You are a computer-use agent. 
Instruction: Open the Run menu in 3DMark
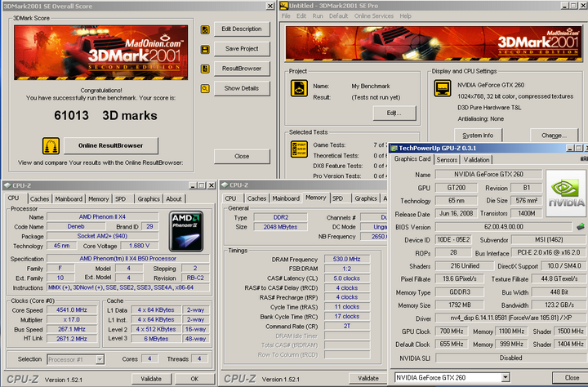pyautogui.click(x=318, y=16)
